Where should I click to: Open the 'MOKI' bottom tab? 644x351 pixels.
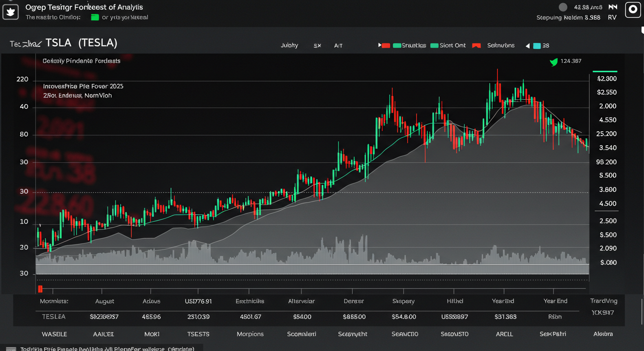152,334
